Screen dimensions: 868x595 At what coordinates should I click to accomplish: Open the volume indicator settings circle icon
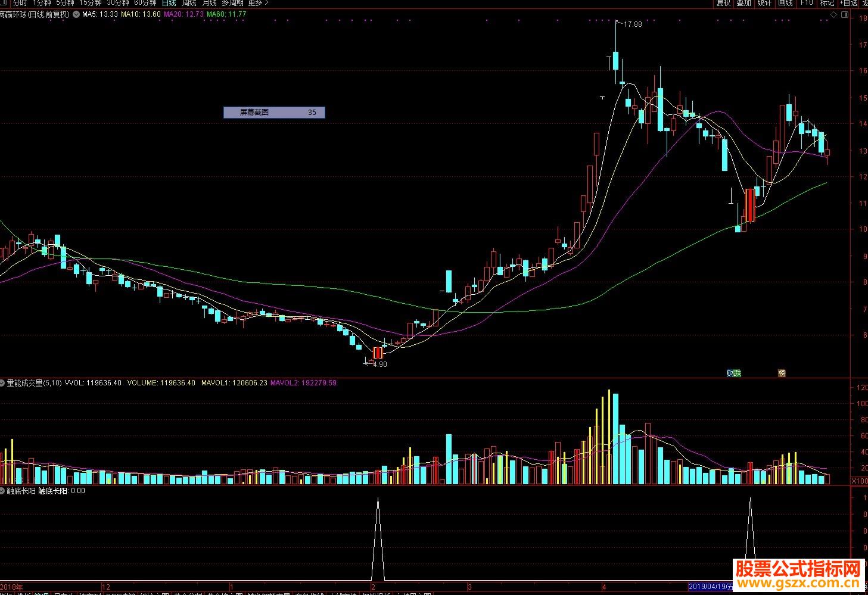tap(3, 383)
